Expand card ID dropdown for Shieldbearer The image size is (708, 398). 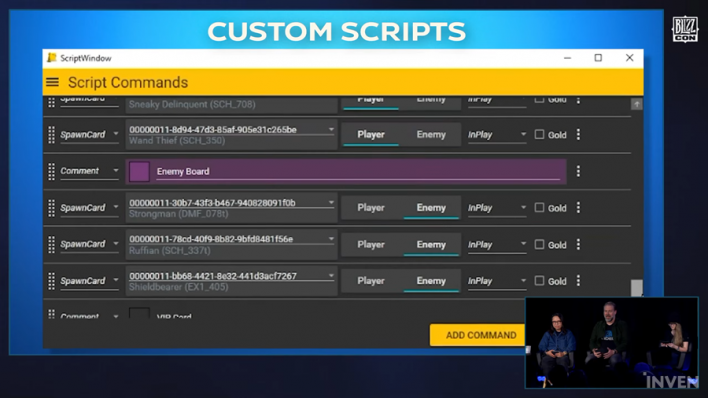[x=331, y=276]
